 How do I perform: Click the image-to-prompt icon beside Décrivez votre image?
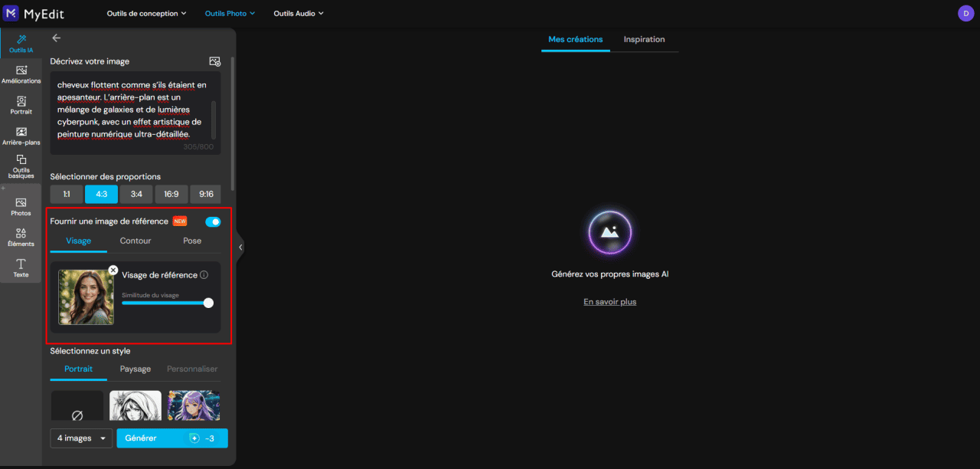tap(215, 61)
